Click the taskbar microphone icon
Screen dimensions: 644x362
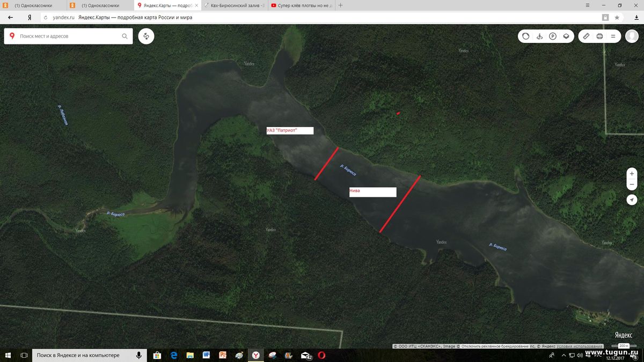[139, 355]
